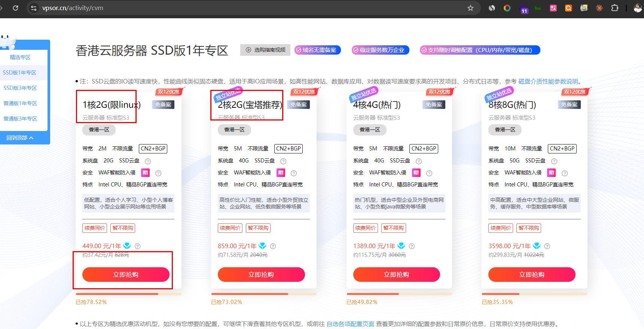The width and height of the screenshot is (644, 329).
Task: Play the 选购指南视频 guide video
Action: pos(265,50)
